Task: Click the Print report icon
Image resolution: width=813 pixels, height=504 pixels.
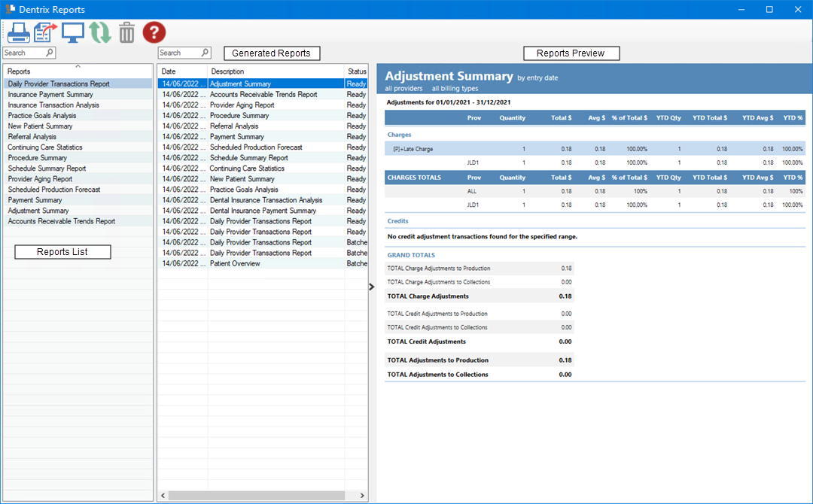Action: pos(19,32)
